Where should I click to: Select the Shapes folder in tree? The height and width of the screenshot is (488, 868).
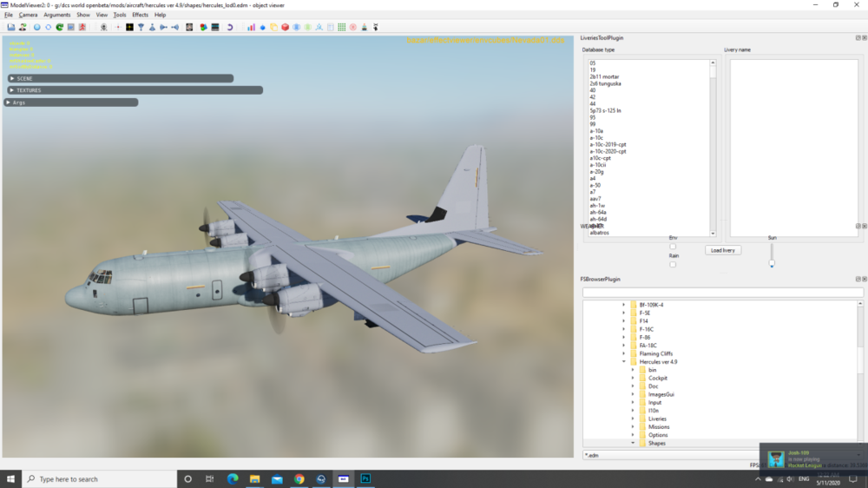[656, 443]
